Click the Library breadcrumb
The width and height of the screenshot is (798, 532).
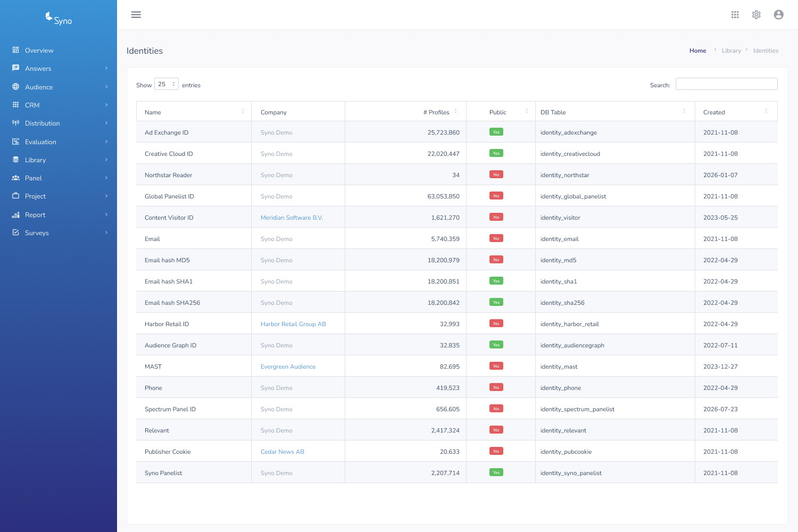point(731,51)
